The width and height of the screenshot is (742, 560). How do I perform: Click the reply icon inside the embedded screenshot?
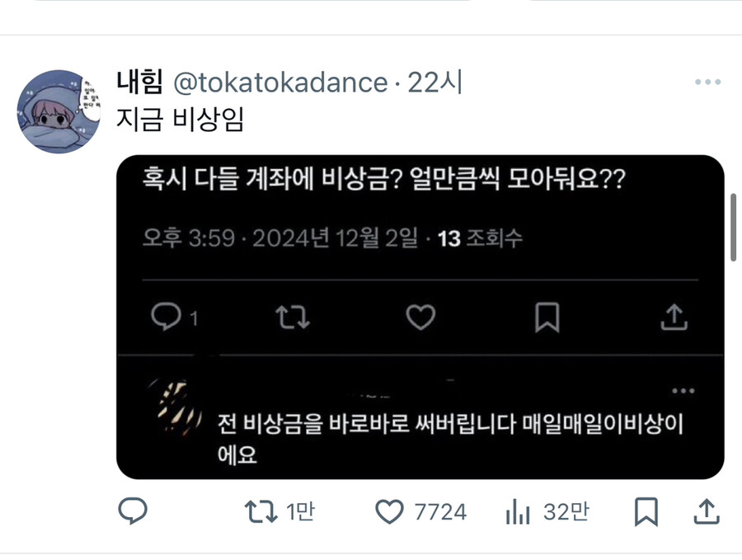tap(167, 316)
